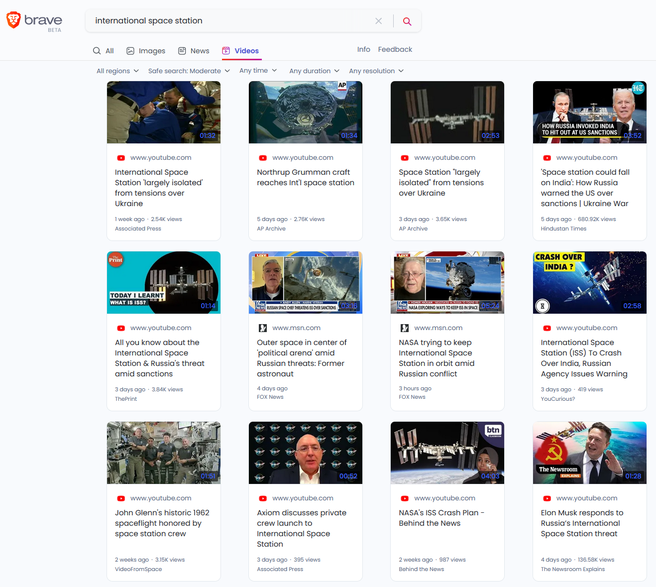
Task: Open the Any duration filter
Action: coord(314,71)
